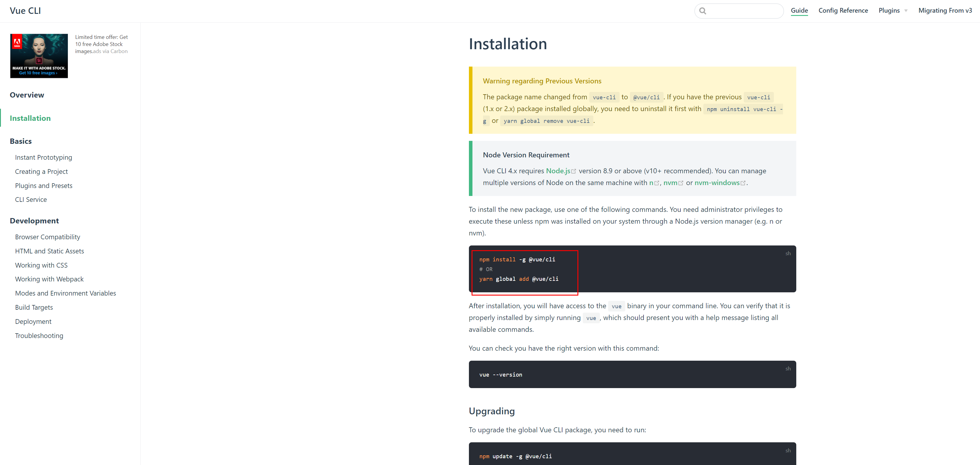
Task: Select Overview in the sidebar
Action: coord(27,95)
